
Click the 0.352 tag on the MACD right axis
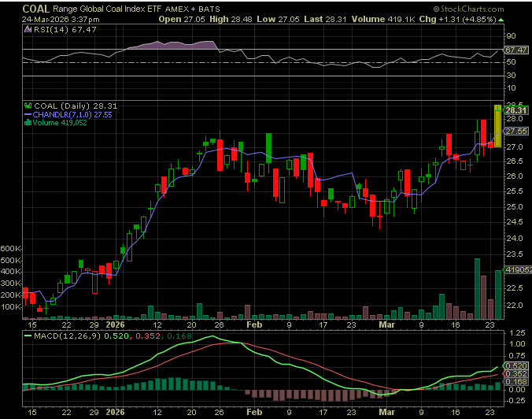(516, 374)
